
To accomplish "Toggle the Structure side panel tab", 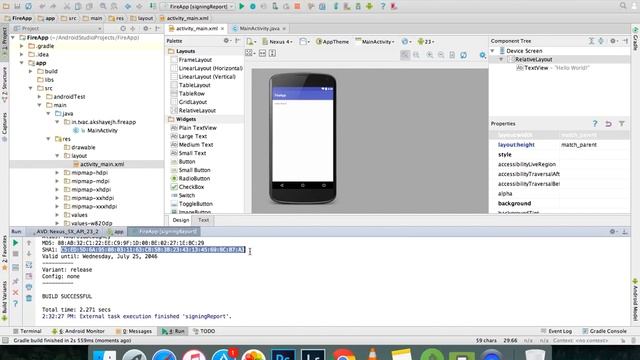I will click(4, 85).
